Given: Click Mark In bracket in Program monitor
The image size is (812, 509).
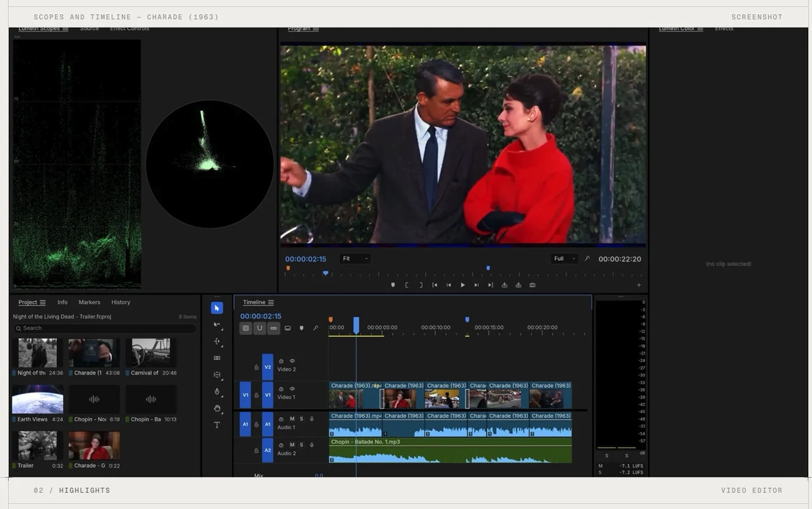Looking at the screenshot, I should 407,285.
